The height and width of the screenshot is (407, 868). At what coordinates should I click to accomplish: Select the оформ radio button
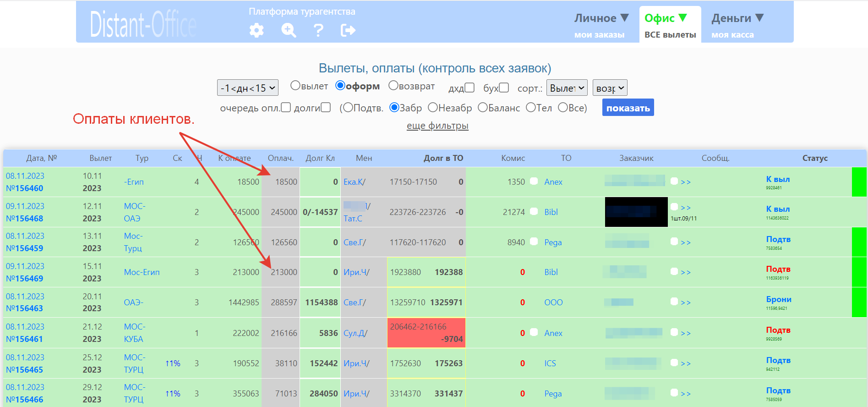[x=340, y=86]
